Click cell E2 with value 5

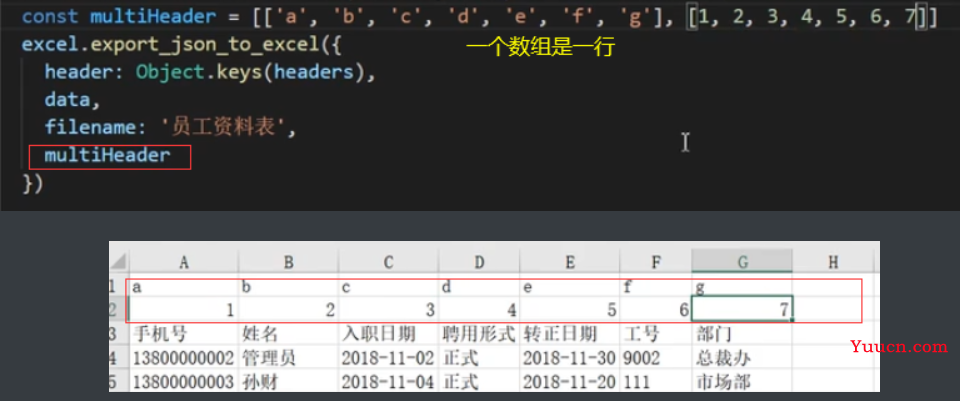tap(569, 310)
